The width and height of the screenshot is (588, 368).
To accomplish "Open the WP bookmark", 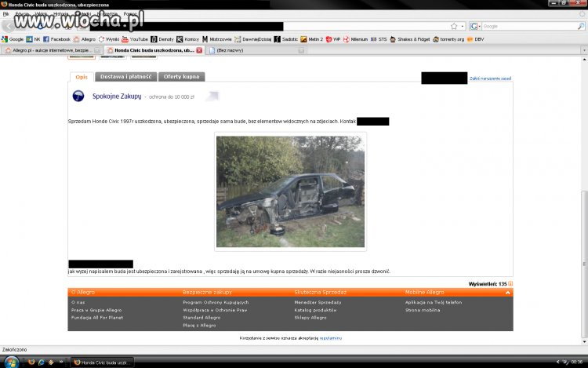I will pyautogui.click(x=333, y=39).
